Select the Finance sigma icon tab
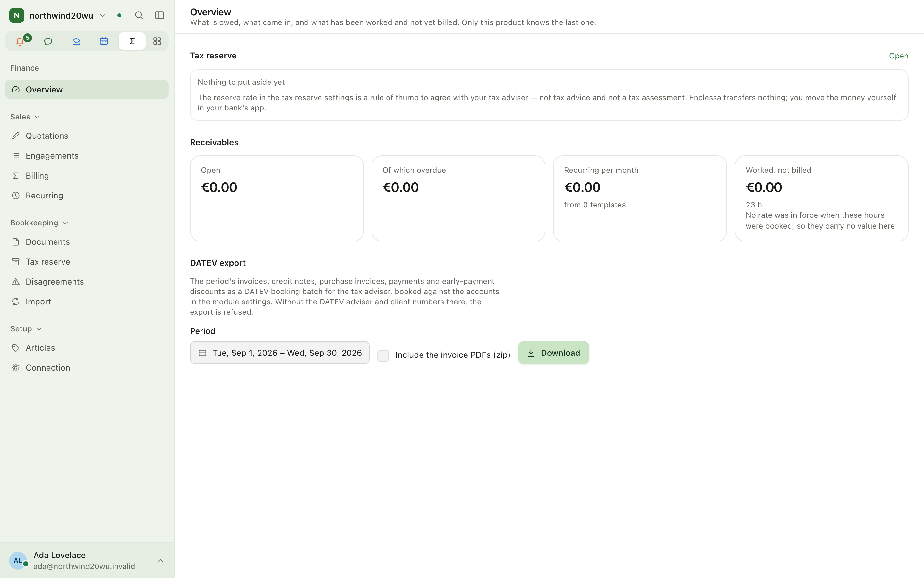The image size is (924, 578). [132, 41]
